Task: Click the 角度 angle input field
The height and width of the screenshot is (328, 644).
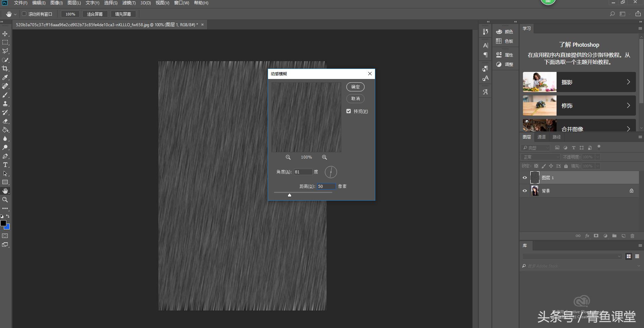Action: coord(303,172)
